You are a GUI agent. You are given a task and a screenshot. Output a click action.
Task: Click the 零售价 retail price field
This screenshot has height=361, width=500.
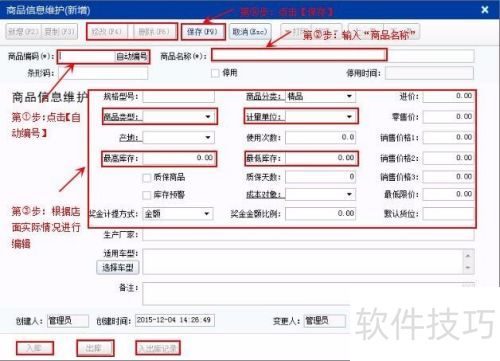click(448, 117)
